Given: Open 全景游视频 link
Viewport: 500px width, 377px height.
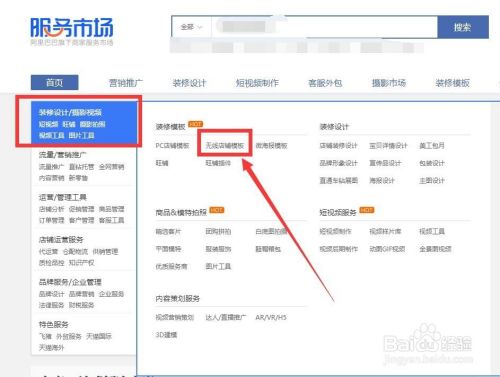Looking at the screenshot, I should pyautogui.click(x=435, y=249).
